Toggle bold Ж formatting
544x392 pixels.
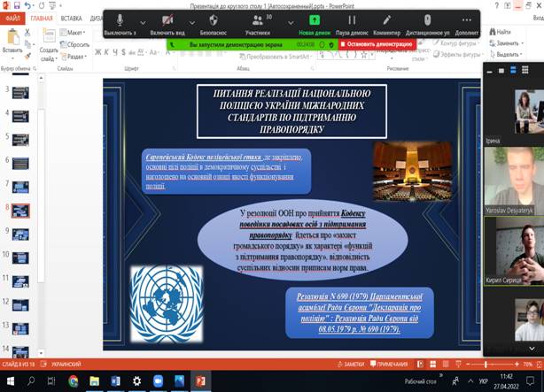coord(98,52)
